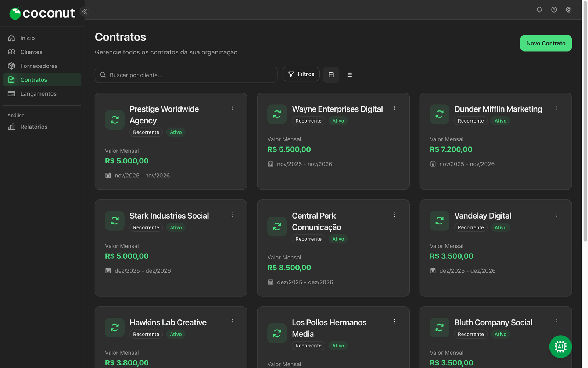Click calendar icon on Wayne Enterprises card

[x=270, y=164]
